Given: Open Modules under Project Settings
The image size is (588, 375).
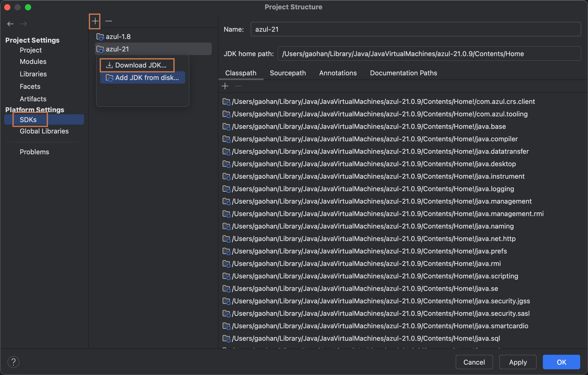Looking at the screenshot, I should click(x=33, y=62).
